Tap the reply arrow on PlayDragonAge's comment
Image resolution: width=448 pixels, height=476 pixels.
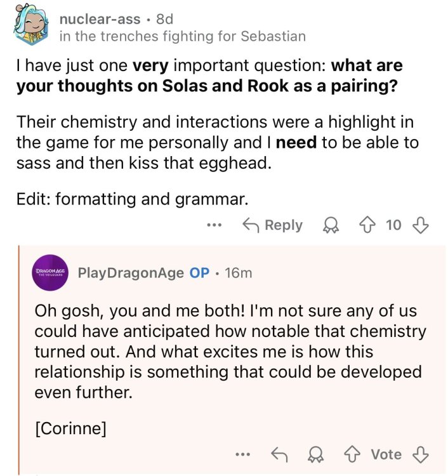pyautogui.click(x=279, y=454)
